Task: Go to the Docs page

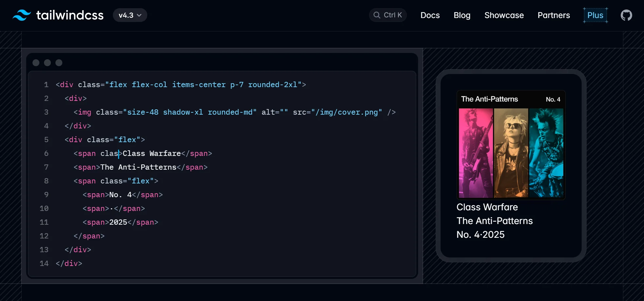Action: click(x=430, y=15)
